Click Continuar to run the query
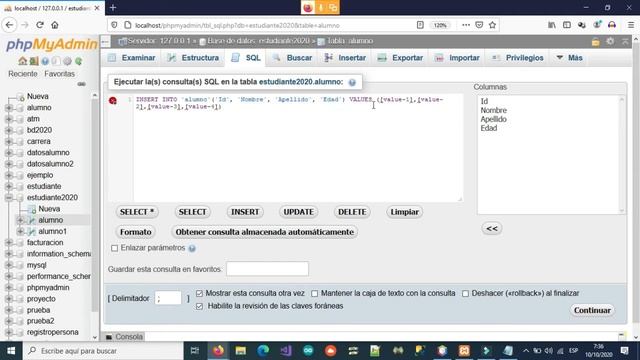Screen dimensions: 640x360 pyautogui.click(x=592, y=310)
